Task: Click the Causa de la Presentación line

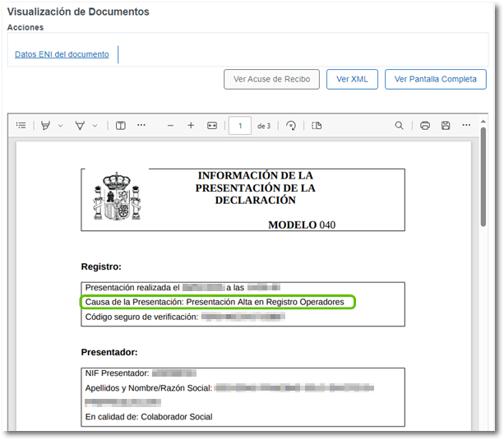Action: pos(215,302)
